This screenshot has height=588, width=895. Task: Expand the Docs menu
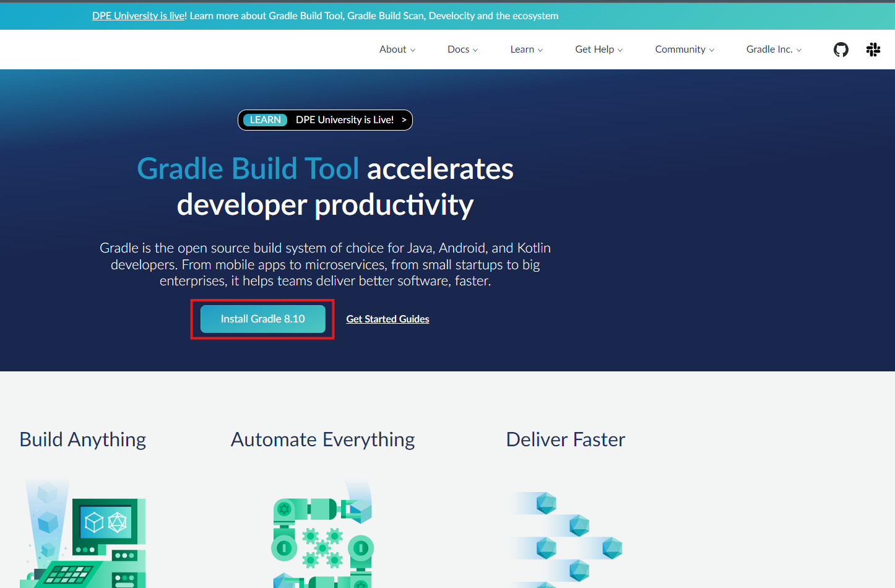pyautogui.click(x=463, y=50)
